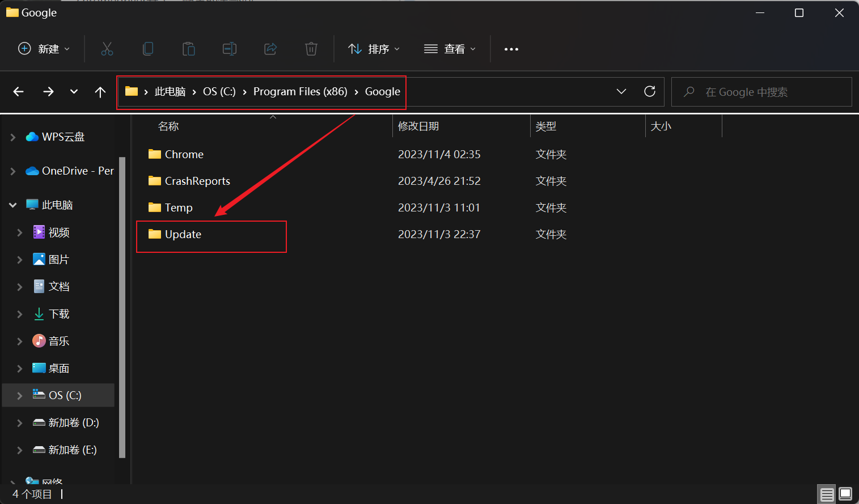859x504 pixels.
Task: Expand the 新加卷 (D:) tree node
Action: coord(20,422)
